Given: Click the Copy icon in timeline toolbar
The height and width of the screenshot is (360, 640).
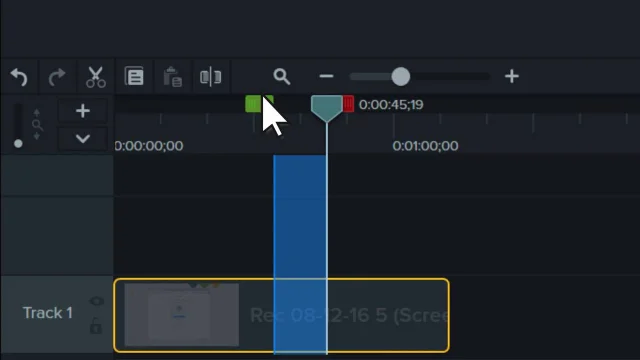Looking at the screenshot, I should [x=134, y=76].
